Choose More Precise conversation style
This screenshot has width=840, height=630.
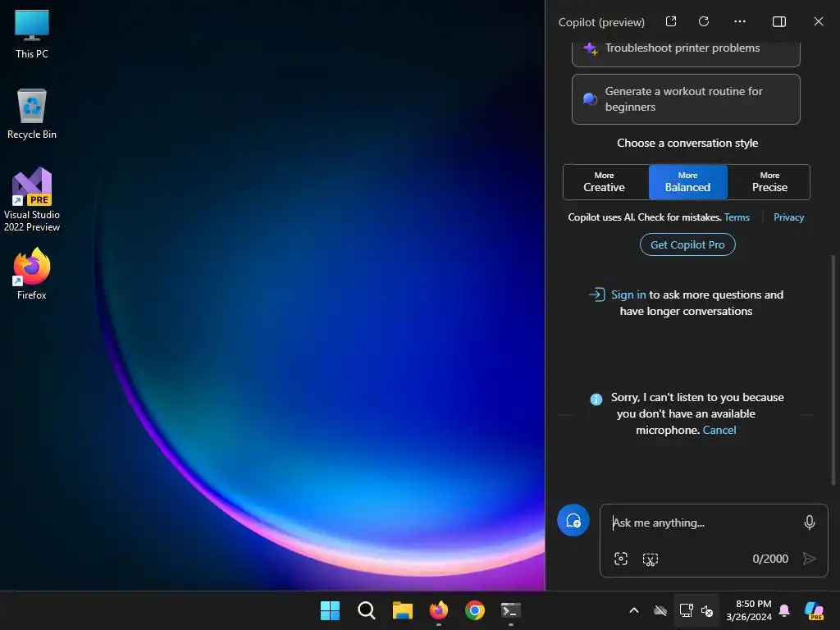769,182
